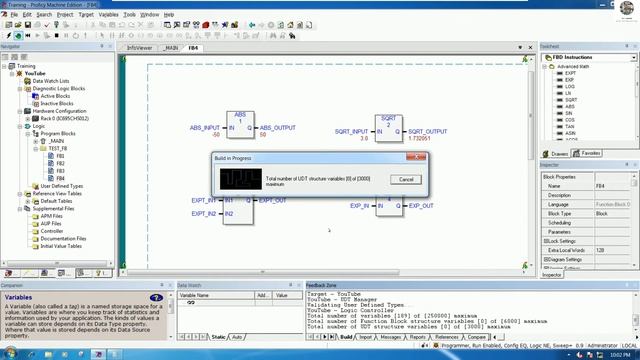The image size is (640, 360).
Task: Click the green highlighted toggle-online icon
Action: click(x=18, y=36)
